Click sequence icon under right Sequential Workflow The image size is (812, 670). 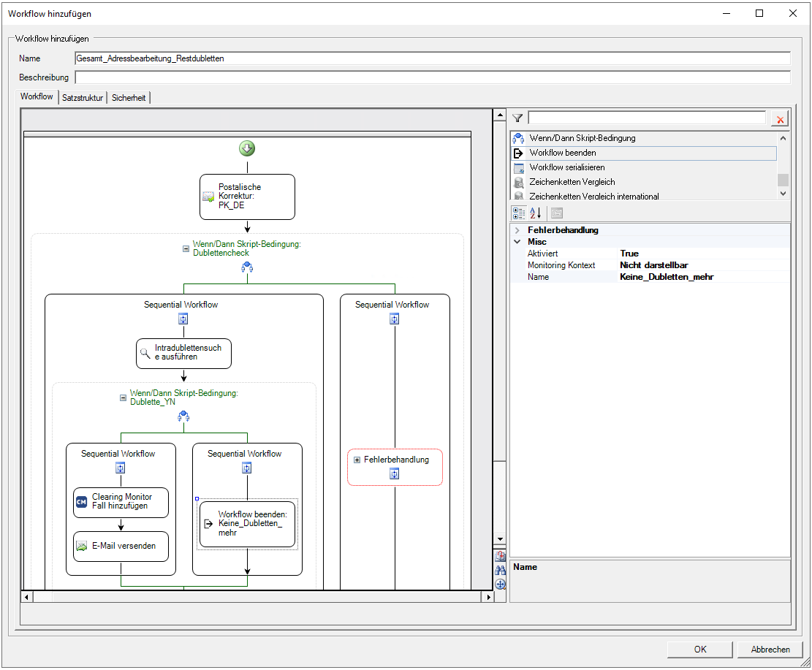click(395, 319)
